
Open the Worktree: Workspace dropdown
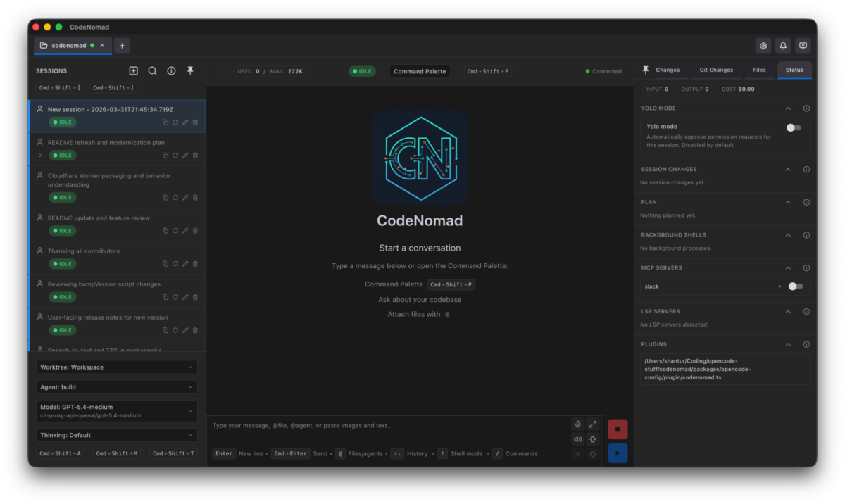tap(117, 367)
